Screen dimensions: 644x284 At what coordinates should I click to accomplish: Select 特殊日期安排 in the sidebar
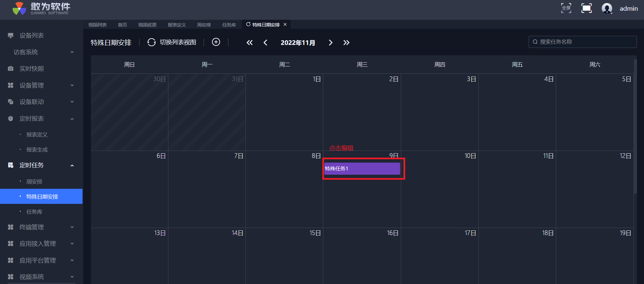[41, 196]
